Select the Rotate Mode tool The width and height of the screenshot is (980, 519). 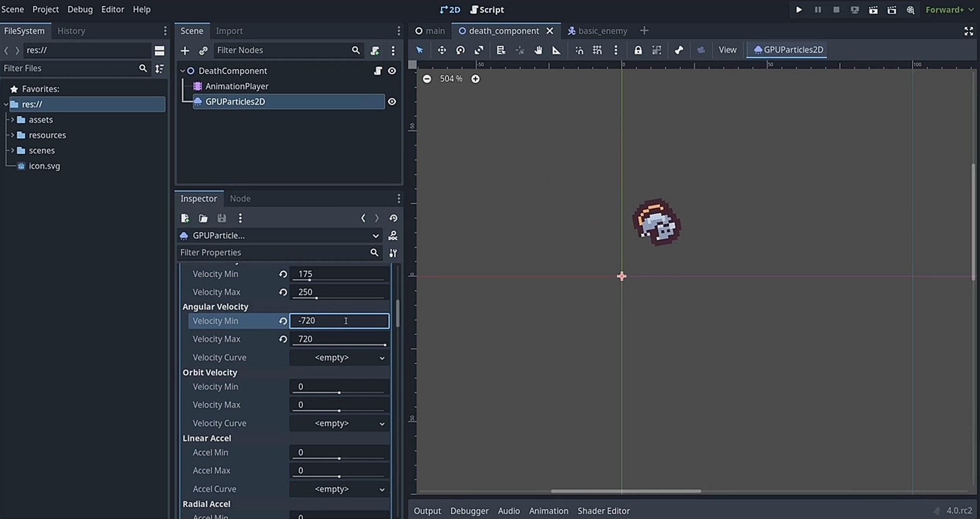460,50
